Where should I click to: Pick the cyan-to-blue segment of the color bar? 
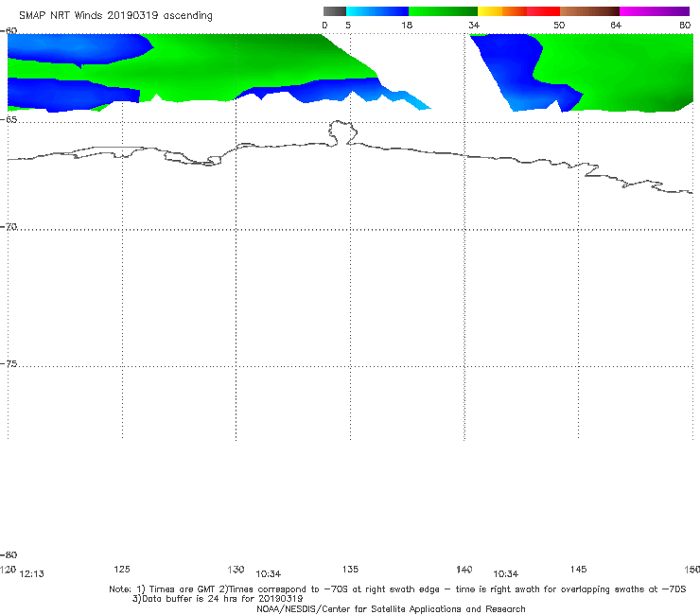(377, 11)
